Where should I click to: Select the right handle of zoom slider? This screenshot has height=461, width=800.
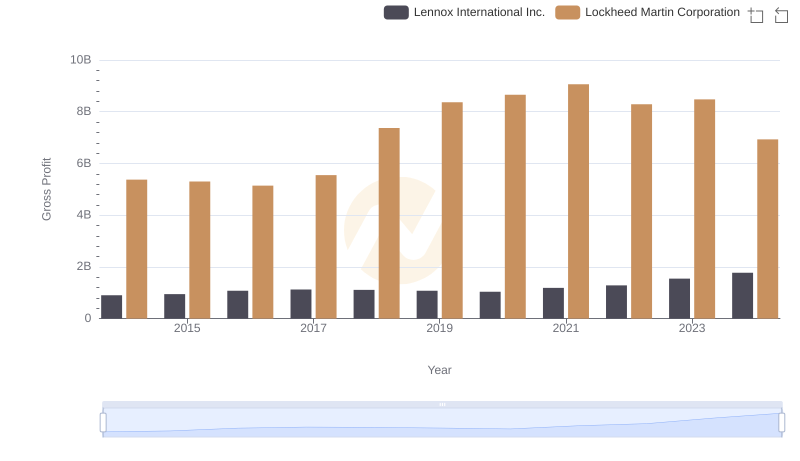(x=781, y=423)
